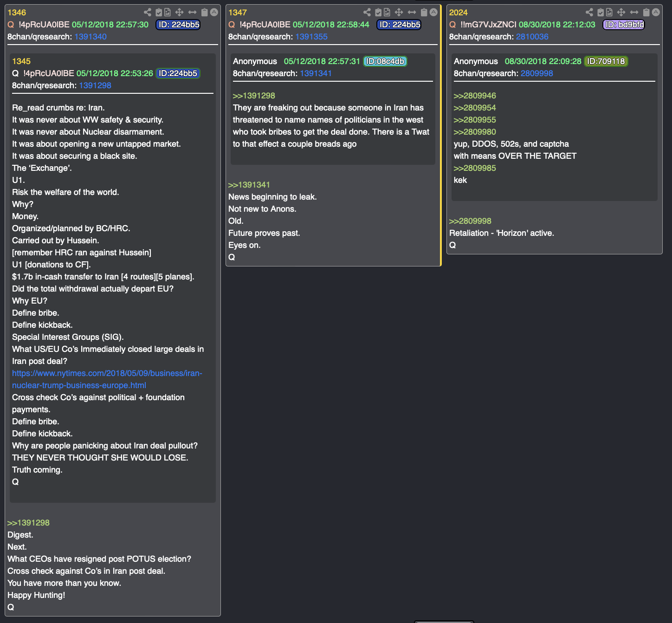Image resolution: width=672 pixels, height=623 pixels.
Task: Click ID: 224bb5 badge on post 1346
Action: pos(178,25)
